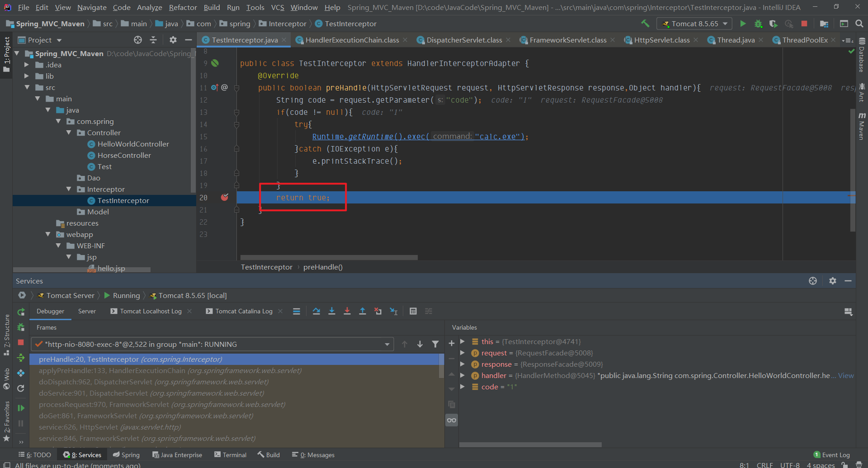Viewport: 868px width, 468px height.
Task: Click the Debug bug icon in top toolbar
Action: coord(758,24)
